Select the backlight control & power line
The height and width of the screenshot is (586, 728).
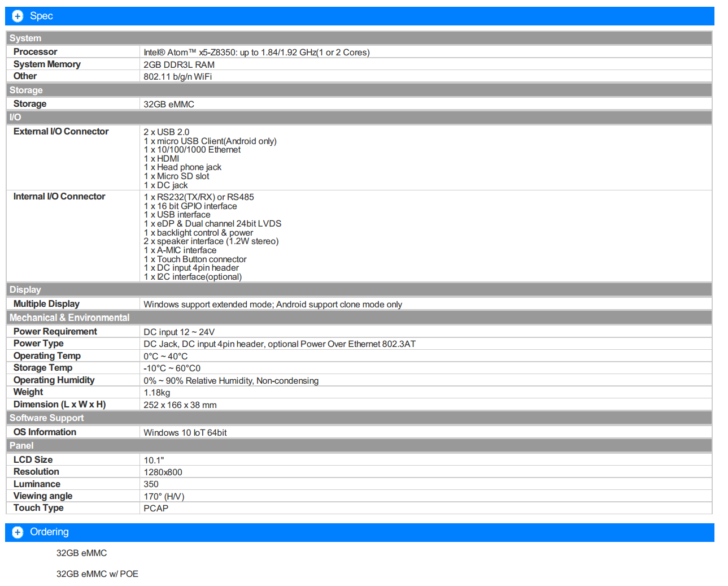198,233
